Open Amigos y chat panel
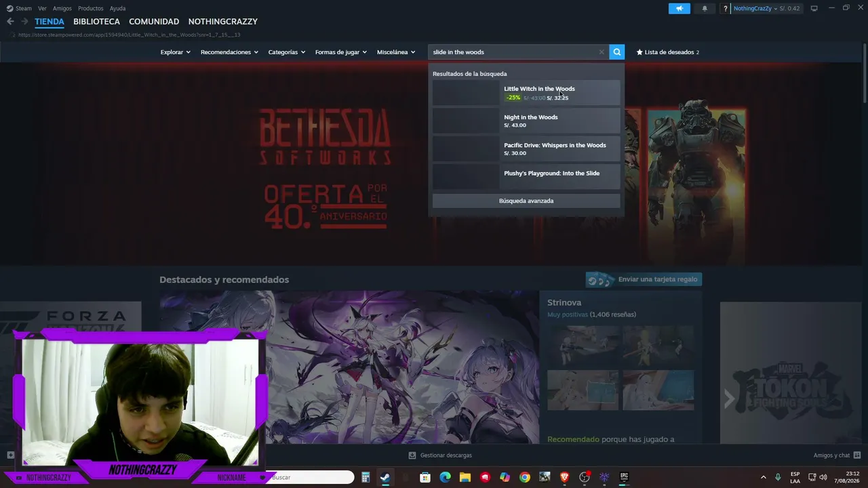The image size is (868, 488). pos(837,455)
